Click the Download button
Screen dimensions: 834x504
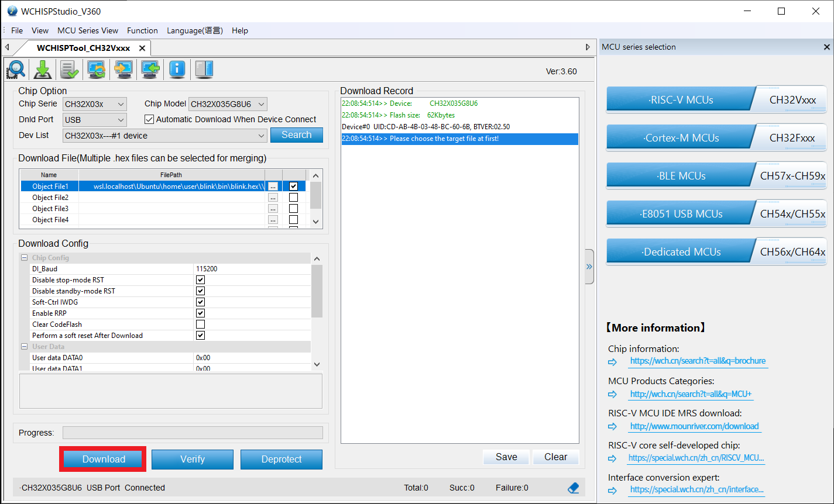pyautogui.click(x=104, y=460)
